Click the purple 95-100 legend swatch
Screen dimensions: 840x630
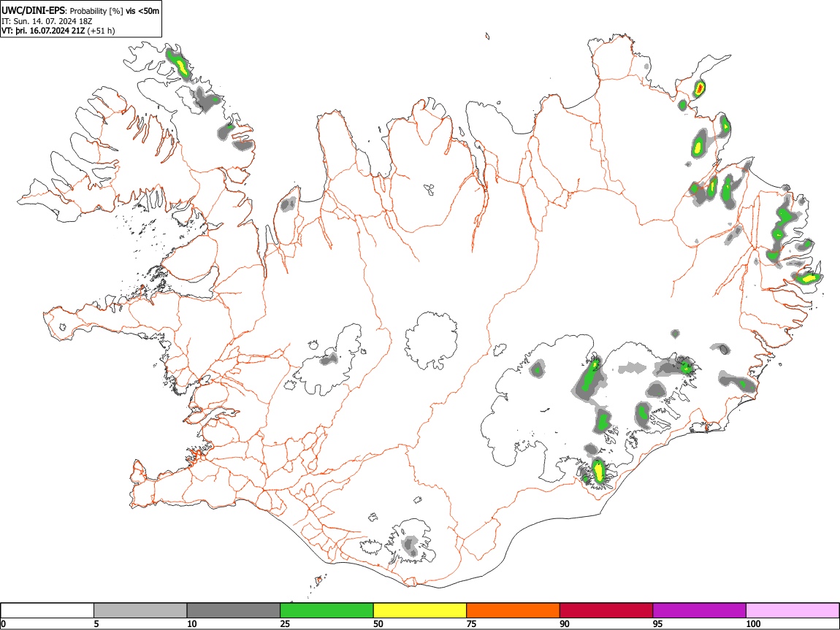tap(700, 610)
